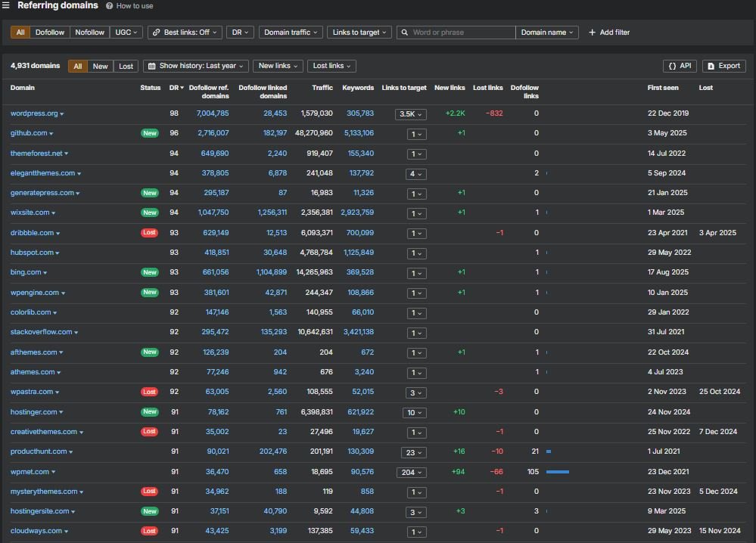Click the −832 lost links value
Image resolution: width=756 pixels, height=543 pixels.
click(494, 113)
